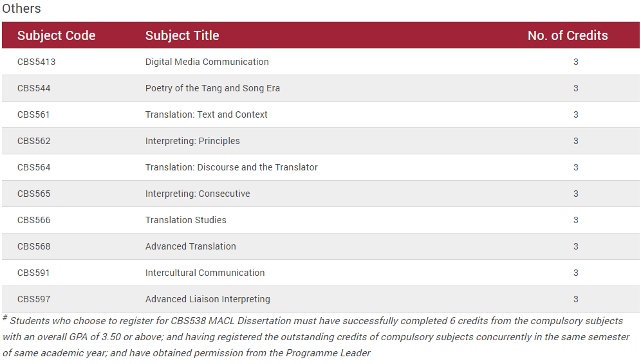Select the CBS597 code cell
Image resolution: width=641 pixels, height=364 pixels.
34,299
